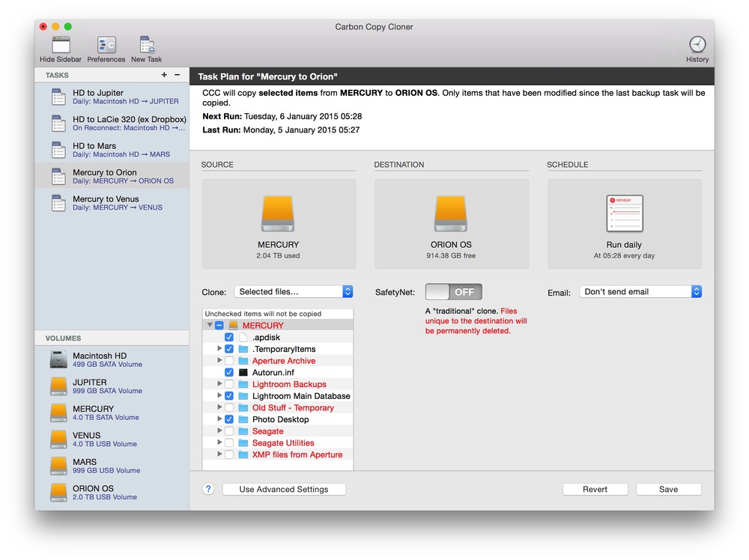This screenshot has height=560, width=749.
Task: Click "2.04 TB used" source text
Action: click(278, 256)
